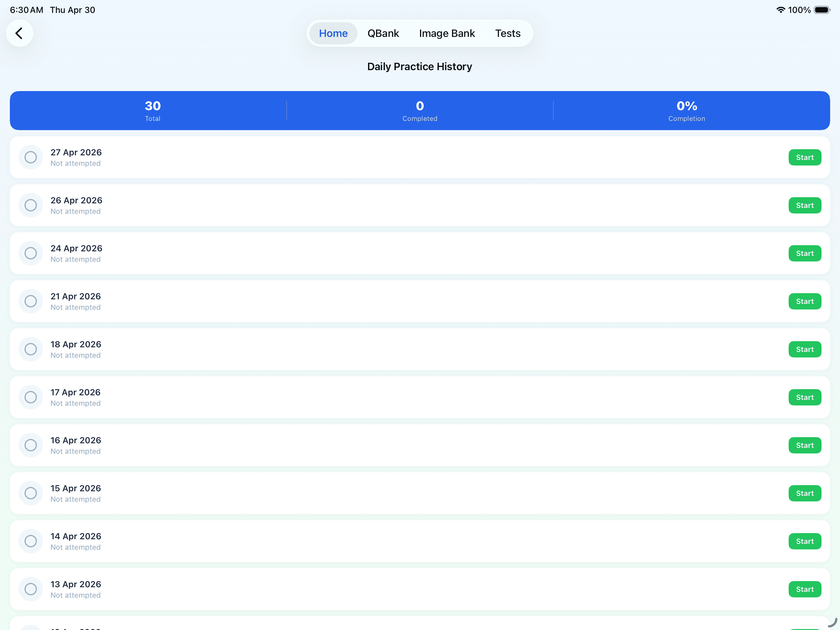840x630 pixels.
Task: Open the Image Bank tab
Action: point(447,34)
